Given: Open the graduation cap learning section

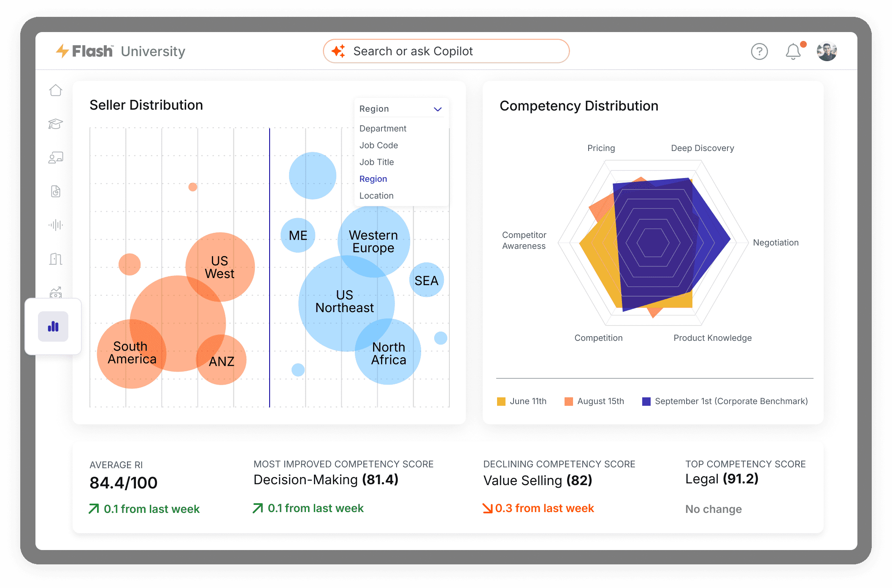Looking at the screenshot, I should tap(56, 124).
